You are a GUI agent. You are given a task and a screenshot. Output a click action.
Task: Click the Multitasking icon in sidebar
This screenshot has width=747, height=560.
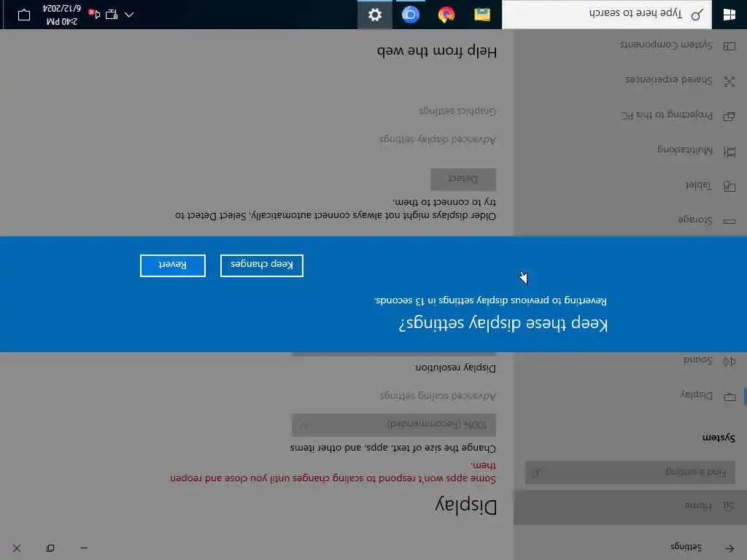pos(729,152)
